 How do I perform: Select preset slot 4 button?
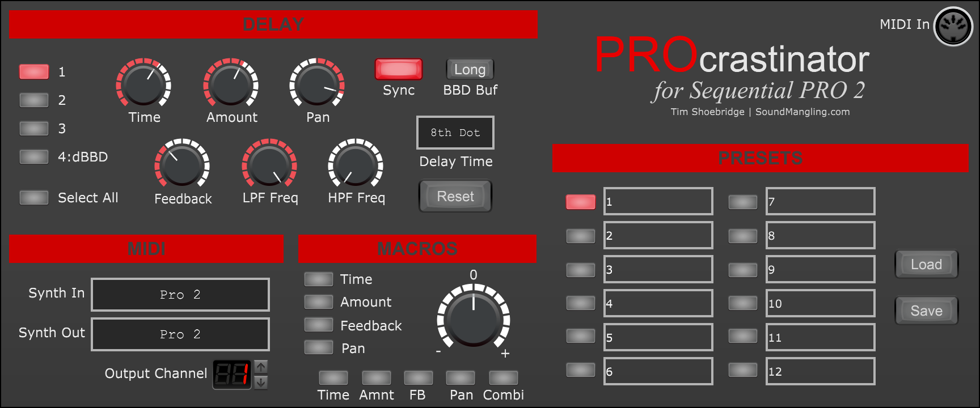[581, 303]
